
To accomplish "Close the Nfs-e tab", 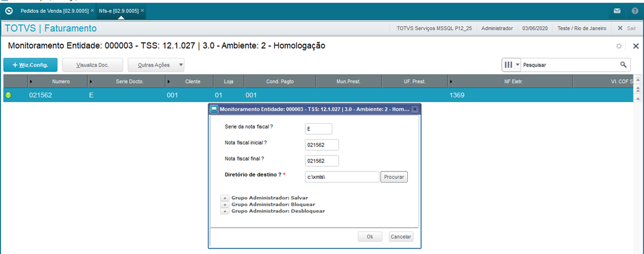I will (142, 11).
